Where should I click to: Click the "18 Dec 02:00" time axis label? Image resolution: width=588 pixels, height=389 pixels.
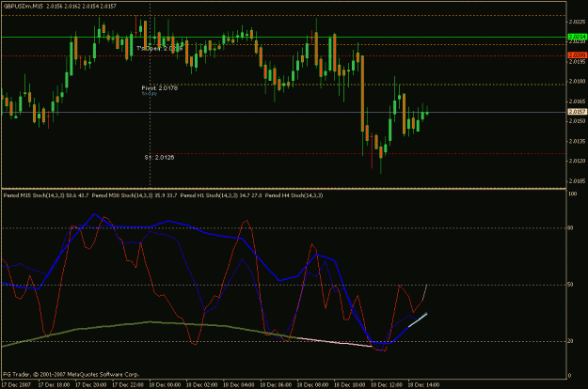point(201,384)
